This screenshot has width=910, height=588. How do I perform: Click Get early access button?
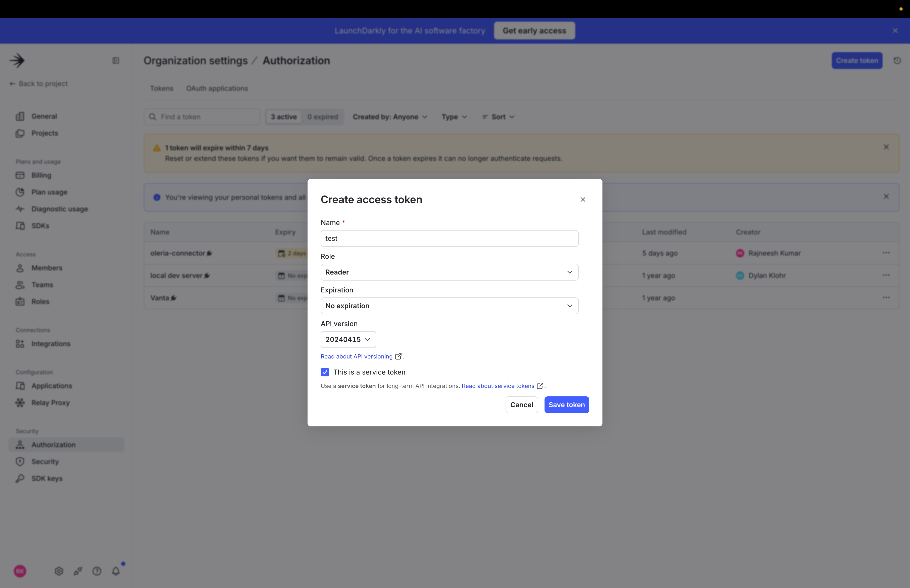534,31
